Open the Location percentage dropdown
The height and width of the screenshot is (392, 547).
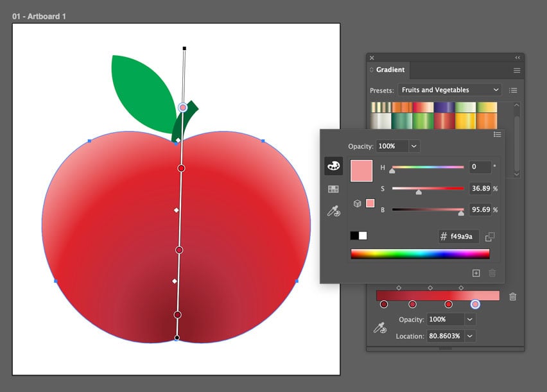coord(471,336)
